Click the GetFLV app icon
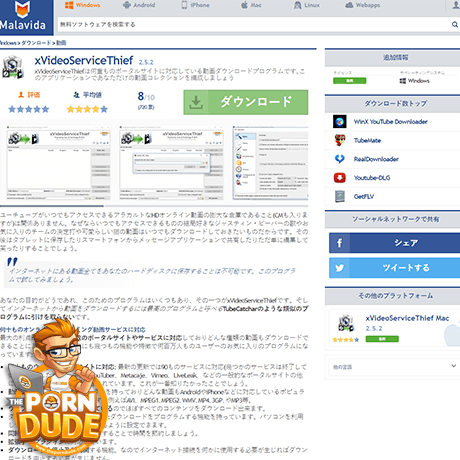Image resolution: width=460 pixels, height=460 pixels. (340, 196)
